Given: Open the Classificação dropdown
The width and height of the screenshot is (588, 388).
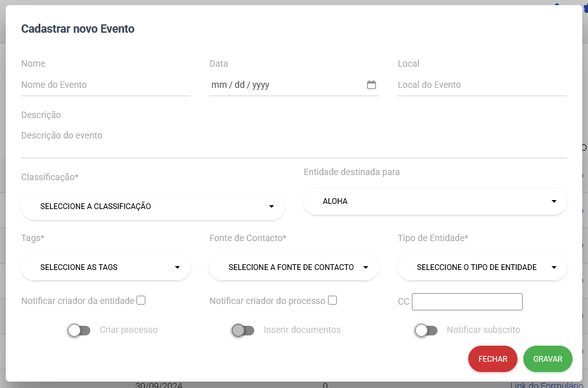Looking at the screenshot, I should tap(152, 207).
